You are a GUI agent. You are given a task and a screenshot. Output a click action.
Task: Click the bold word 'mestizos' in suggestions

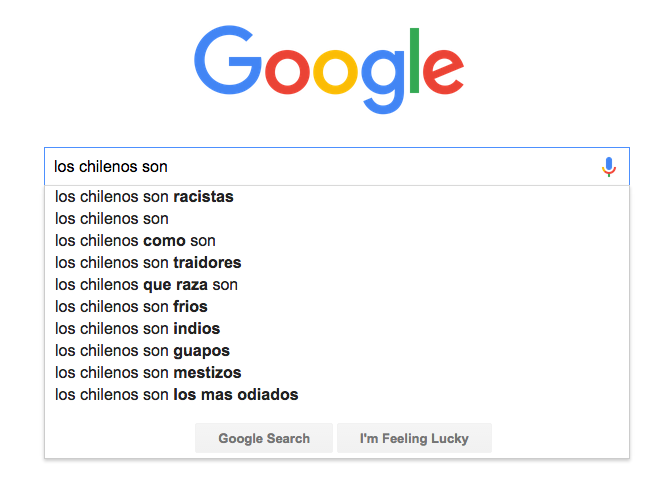point(207,373)
